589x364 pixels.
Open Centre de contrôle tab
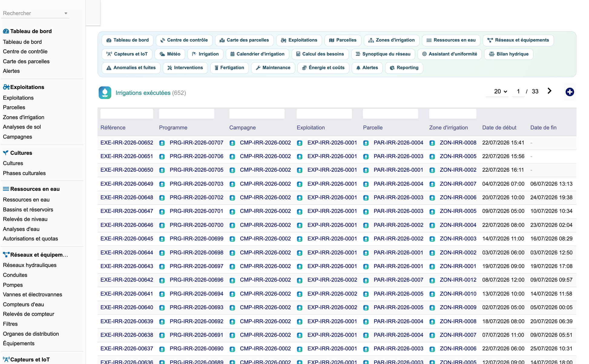[x=184, y=40]
